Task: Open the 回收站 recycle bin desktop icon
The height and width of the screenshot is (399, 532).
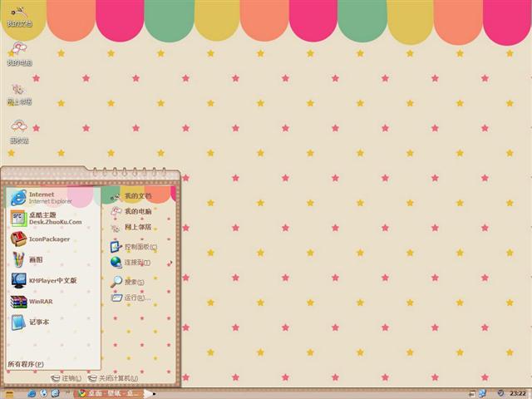Action: coord(19,132)
